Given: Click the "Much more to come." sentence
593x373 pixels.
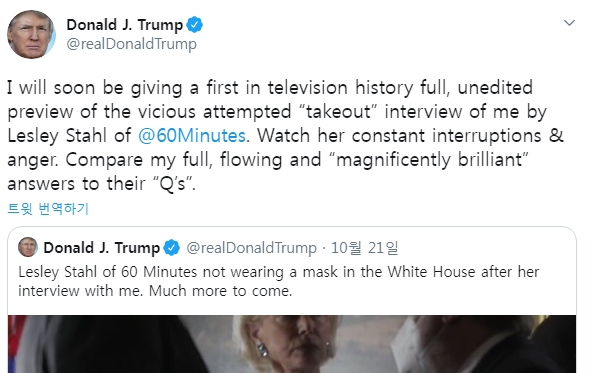Looking at the screenshot, I should click(x=220, y=291).
